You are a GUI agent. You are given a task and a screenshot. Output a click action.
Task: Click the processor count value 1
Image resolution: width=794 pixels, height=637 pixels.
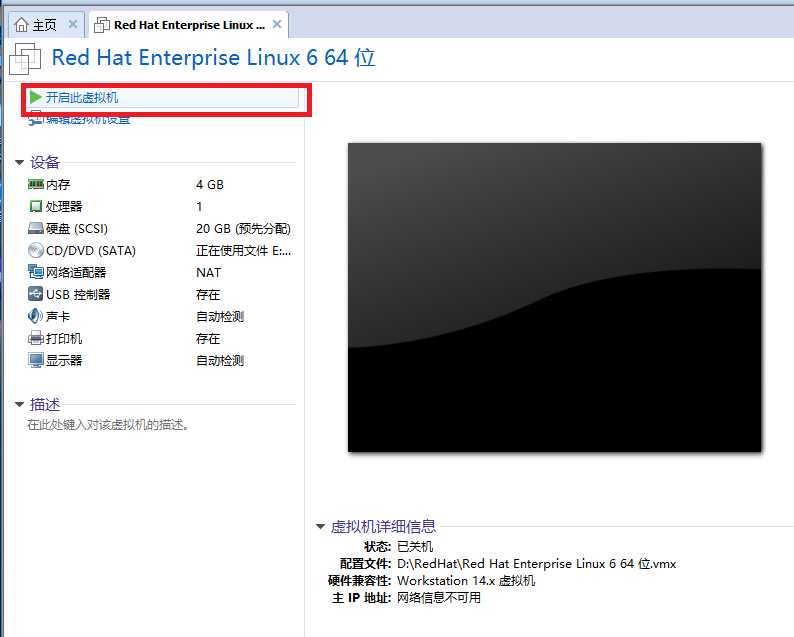pos(199,207)
